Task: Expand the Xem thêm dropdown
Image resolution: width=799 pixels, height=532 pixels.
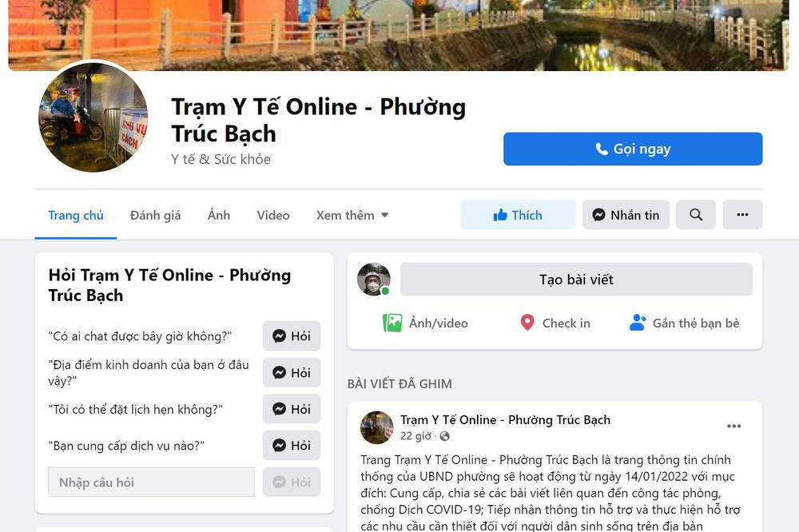Action: (x=352, y=215)
